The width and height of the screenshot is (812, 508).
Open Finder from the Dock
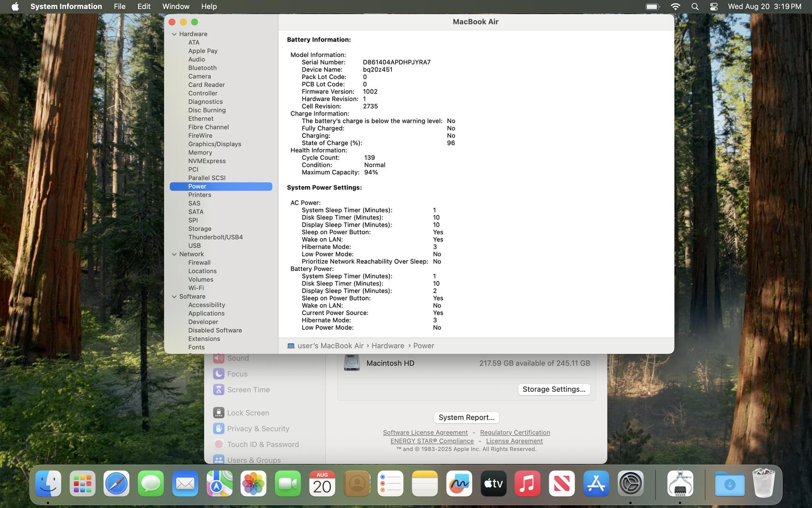(48, 484)
